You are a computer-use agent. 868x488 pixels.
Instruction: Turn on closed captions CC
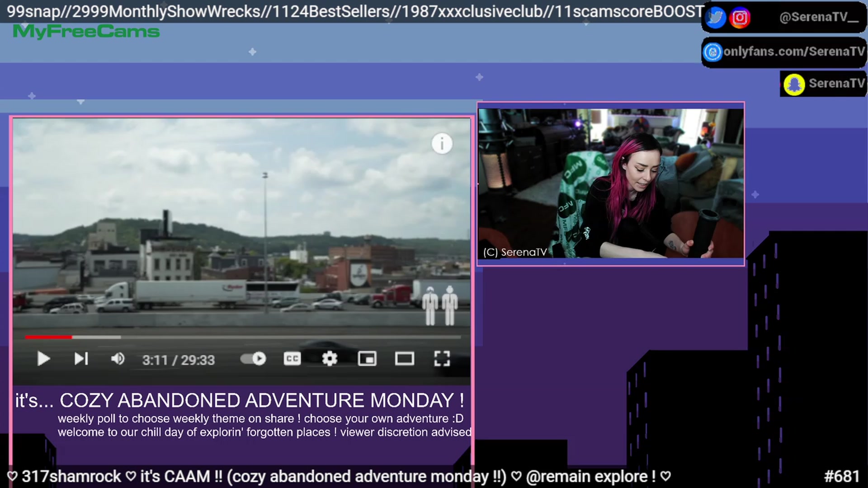click(292, 359)
